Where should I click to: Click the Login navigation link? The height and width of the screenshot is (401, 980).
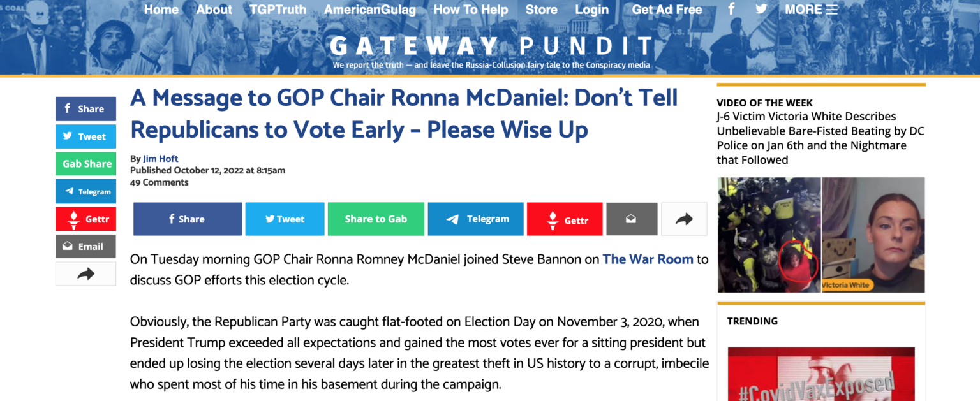pyautogui.click(x=591, y=10)
